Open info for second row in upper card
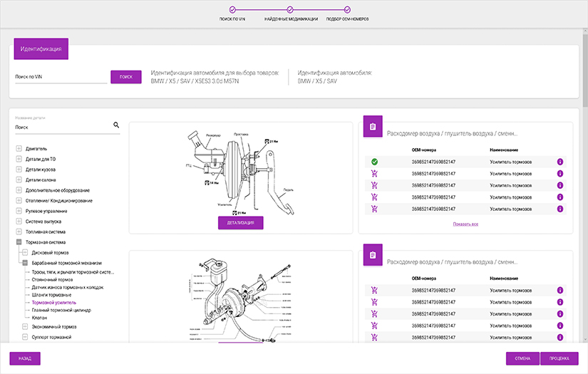 coord(560,174)
